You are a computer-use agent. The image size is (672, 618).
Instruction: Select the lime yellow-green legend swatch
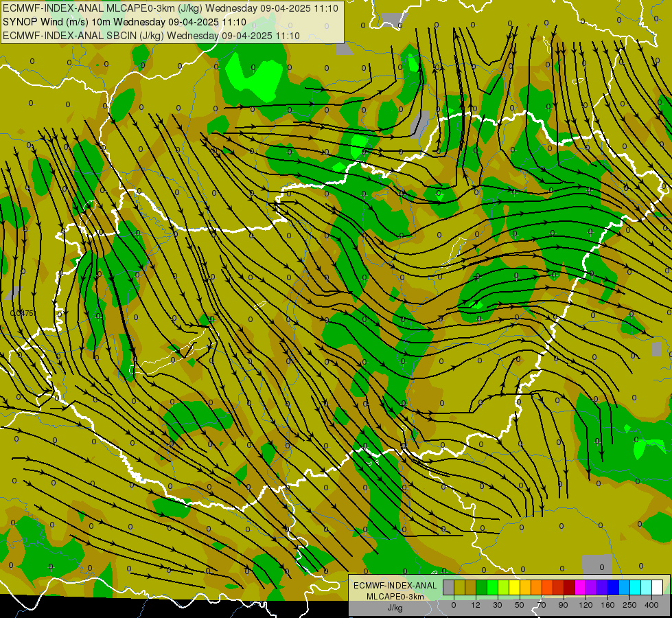[x=504, y=587]
